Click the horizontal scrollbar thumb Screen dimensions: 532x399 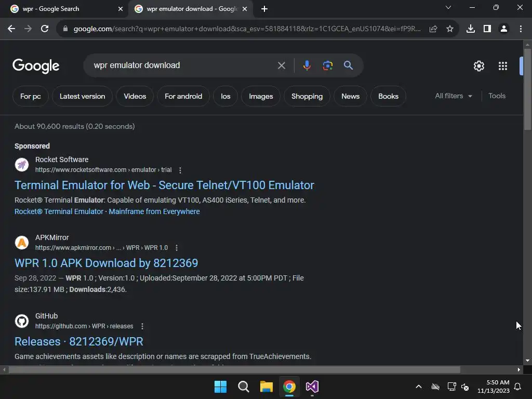click(234, 370)
